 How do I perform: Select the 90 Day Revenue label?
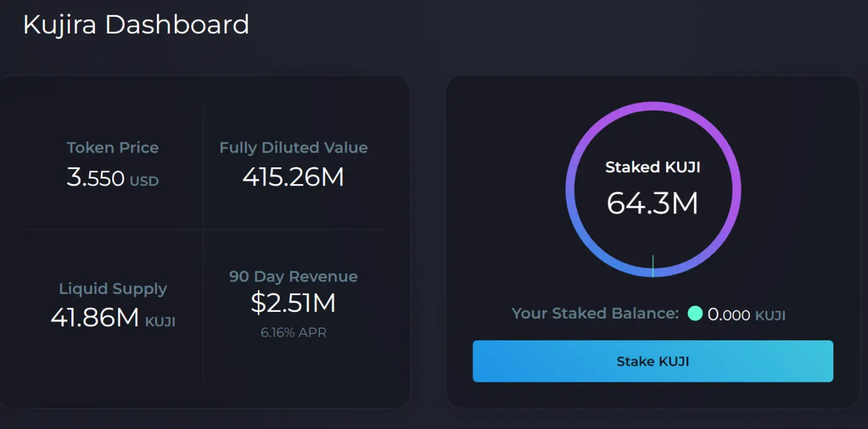[x=293, y=276]
